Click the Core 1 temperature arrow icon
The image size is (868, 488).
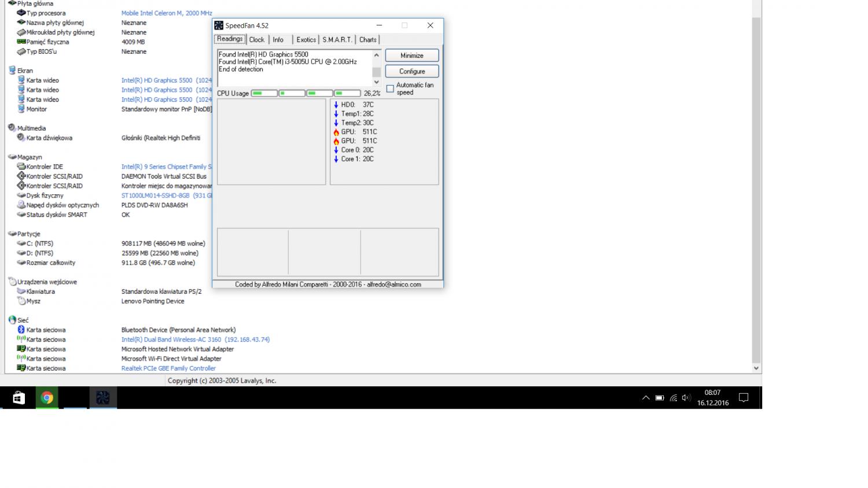336,159
